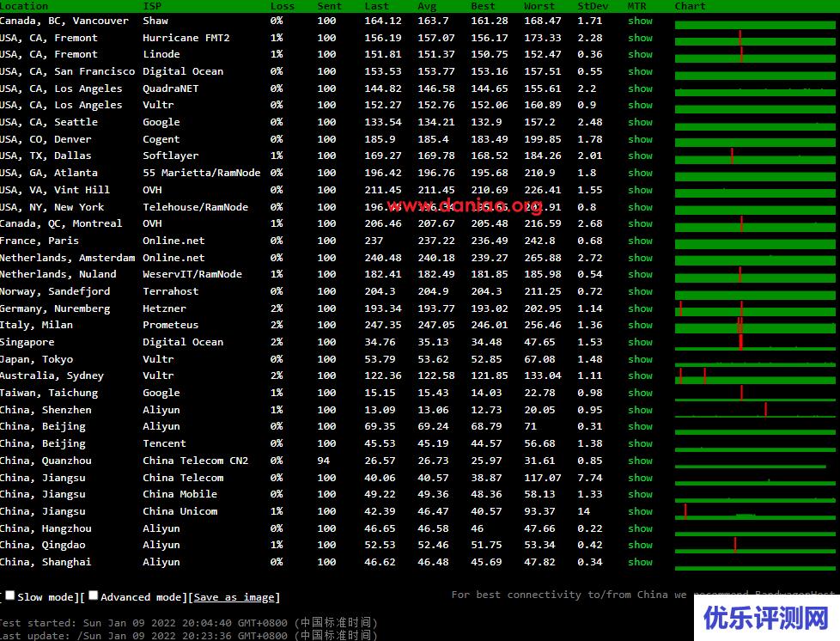This screenshot has width=840, height=641.
Task: Click show for Qingdao Aliyun
Action: (640, 545)
